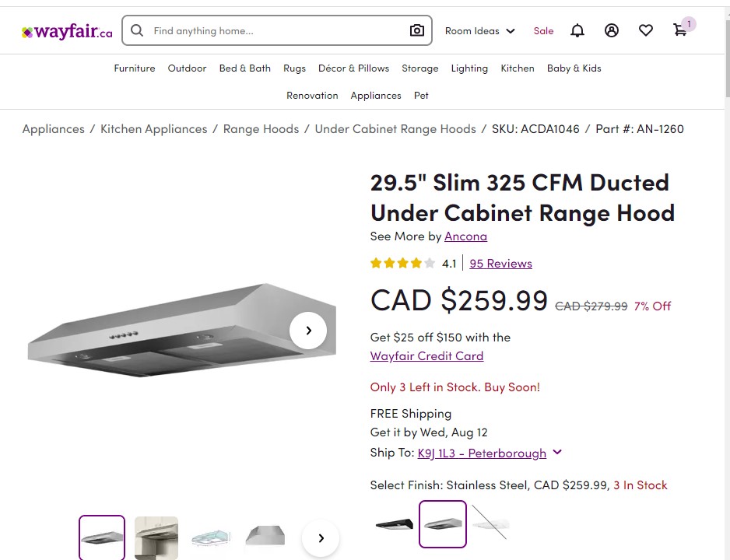This screenshot has width=730, height=560.
Task: Select the stainless steel finish swatch
Action: click(443, 523)
